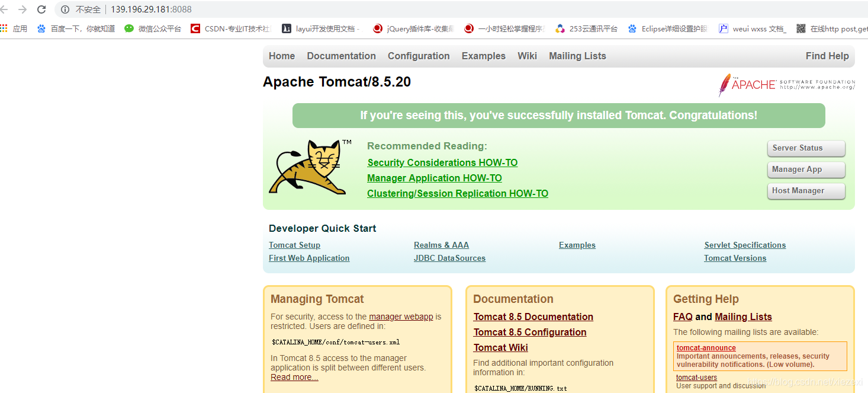Click the Host Manager button
This screenshot has height=393, width=868.
coord(806,191)
